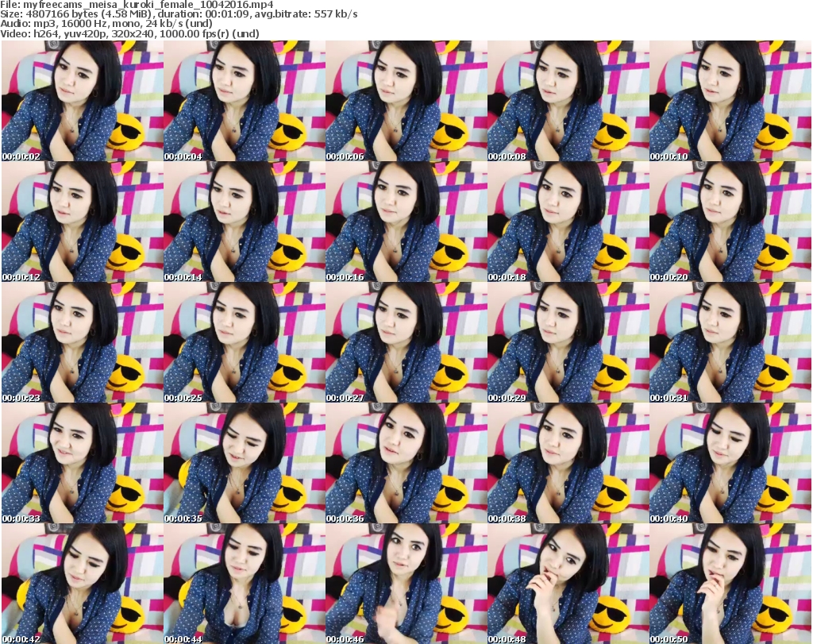Image resolution: width=813 pixels, height=644 pixels.
Task: Select the thumbnail with timestamp 00:00:10
Action: (730, 101)
